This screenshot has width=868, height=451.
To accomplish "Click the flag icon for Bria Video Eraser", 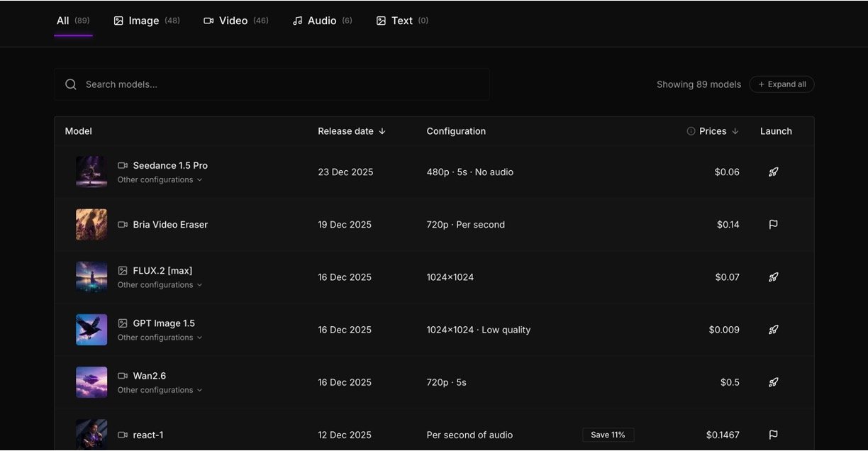I will coord(773,225).
